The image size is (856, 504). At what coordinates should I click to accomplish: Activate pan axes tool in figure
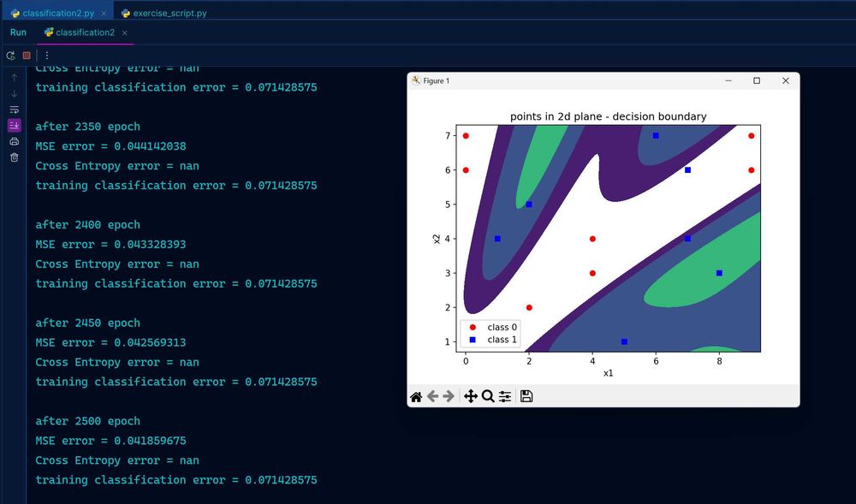471,396
